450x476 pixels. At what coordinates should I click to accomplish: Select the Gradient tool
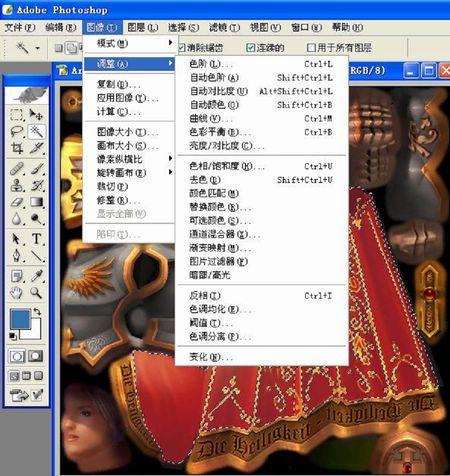pos(36,202)
